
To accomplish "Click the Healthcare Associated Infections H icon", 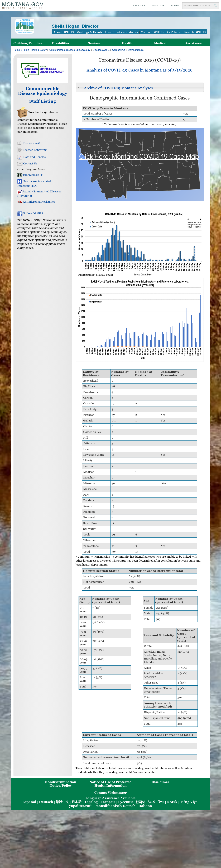I will coord(20,181).
